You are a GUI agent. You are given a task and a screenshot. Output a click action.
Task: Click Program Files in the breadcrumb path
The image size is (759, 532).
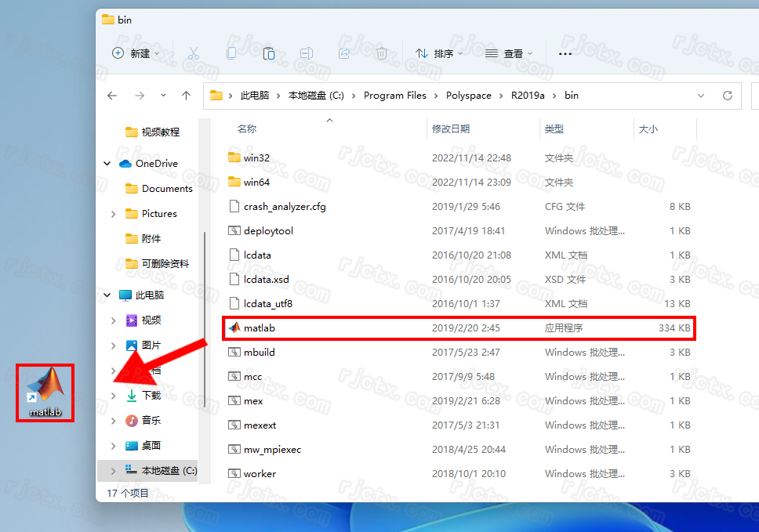(395, 96)
